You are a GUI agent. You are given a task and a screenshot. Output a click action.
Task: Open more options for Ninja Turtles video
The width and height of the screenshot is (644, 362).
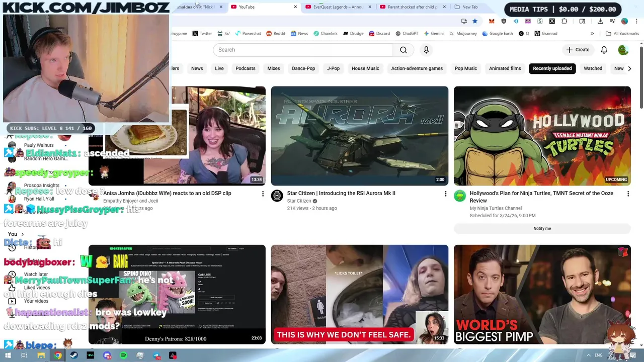[x=628, y=194]
